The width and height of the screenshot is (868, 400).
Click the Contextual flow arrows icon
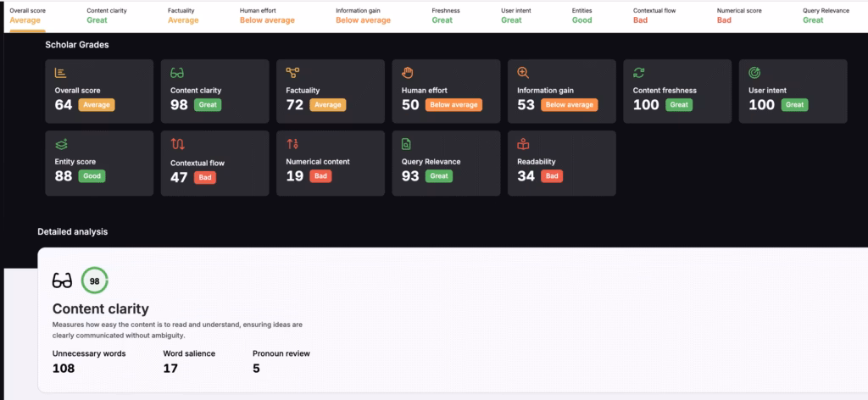point(177,144)
